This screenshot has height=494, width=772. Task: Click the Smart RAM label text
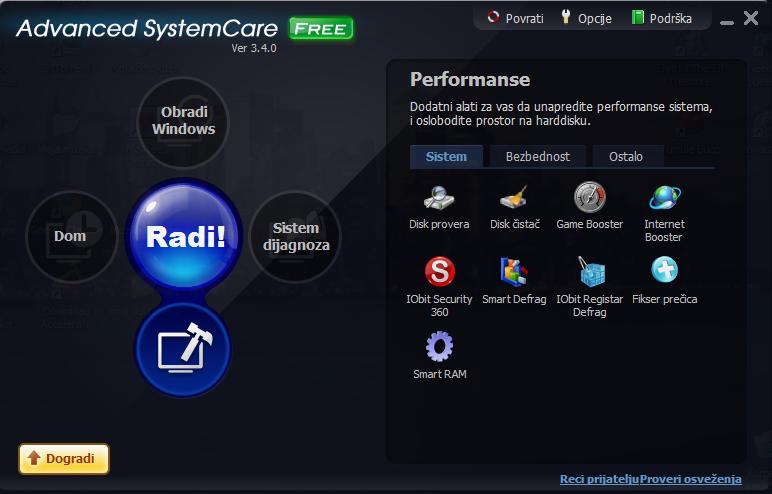click(x=440, y=374)
